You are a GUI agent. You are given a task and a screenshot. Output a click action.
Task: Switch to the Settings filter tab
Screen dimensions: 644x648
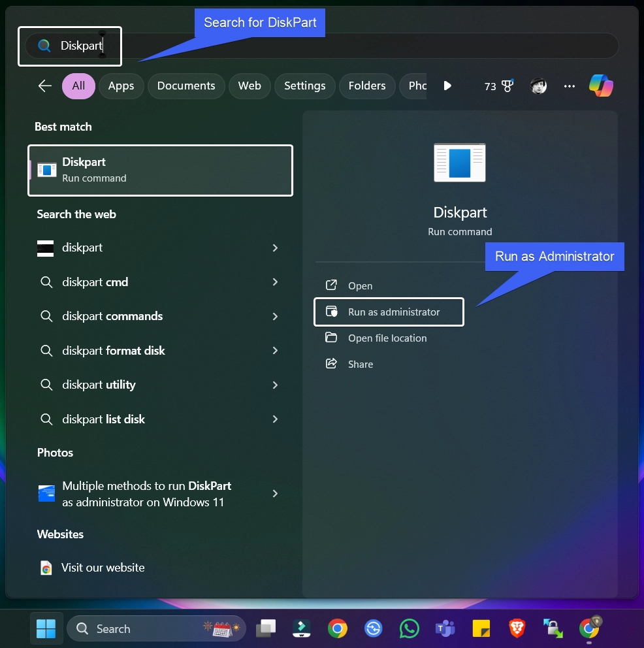tap(305, 86)
